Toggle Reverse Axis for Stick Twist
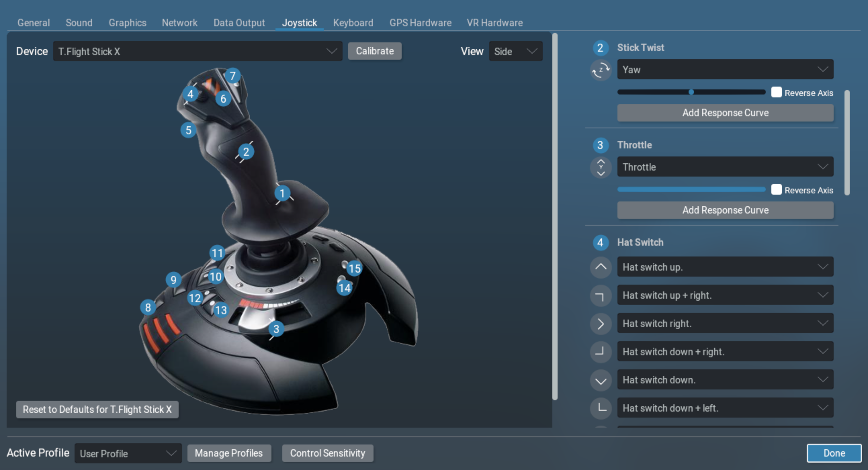Viewport: 868px width, 470px height. (x=777, y=92)
